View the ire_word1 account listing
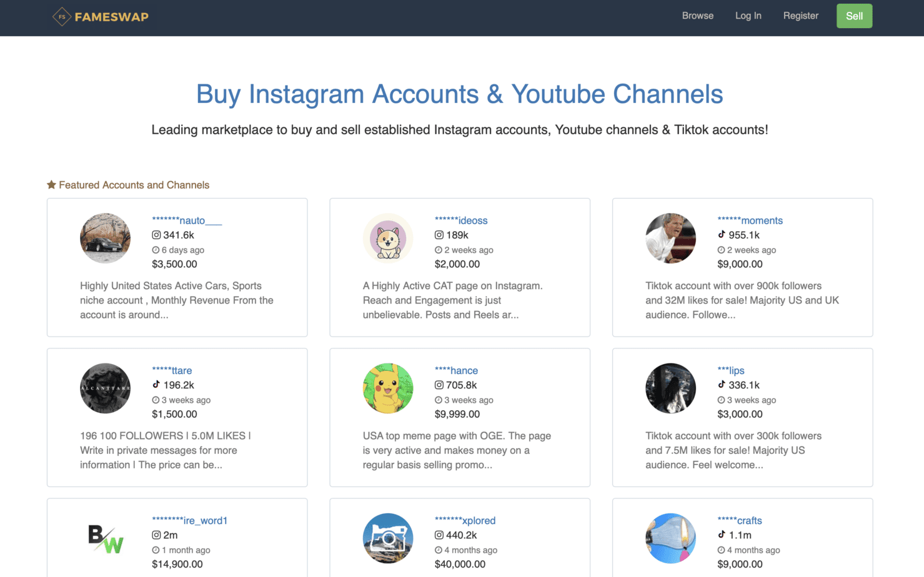 coord(189,521)
